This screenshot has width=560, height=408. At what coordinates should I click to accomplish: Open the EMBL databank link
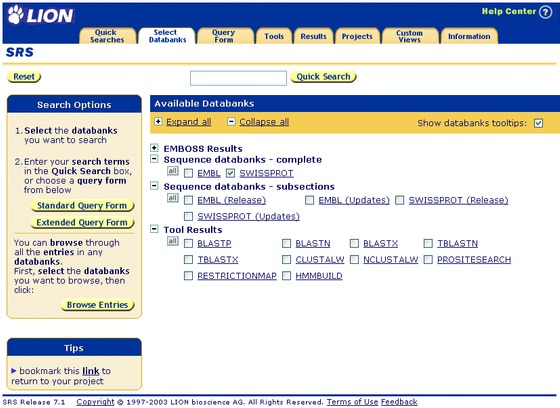pos(209,173)
